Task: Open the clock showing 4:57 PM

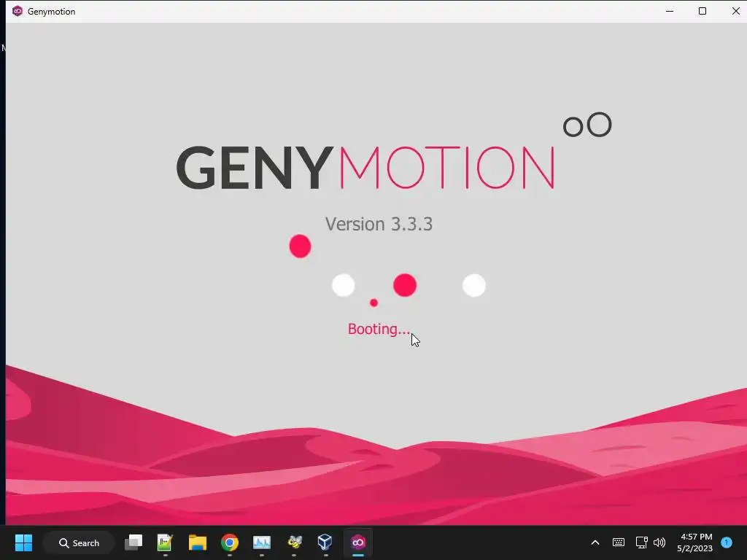Action: click(695, 542)
